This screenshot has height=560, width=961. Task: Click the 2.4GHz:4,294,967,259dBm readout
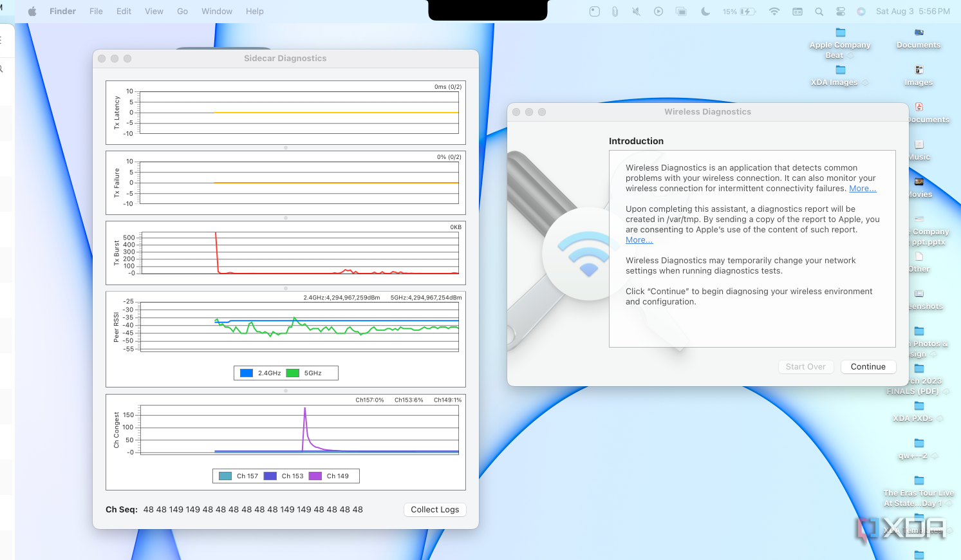[342, 298]
